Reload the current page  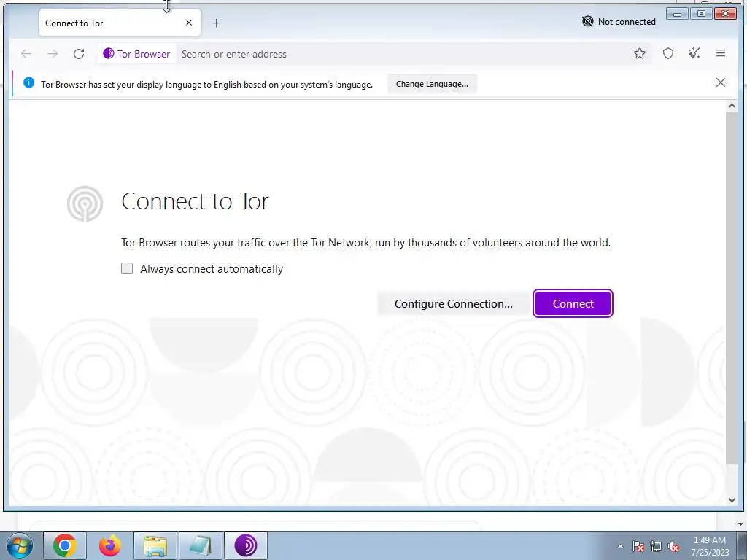79,54
